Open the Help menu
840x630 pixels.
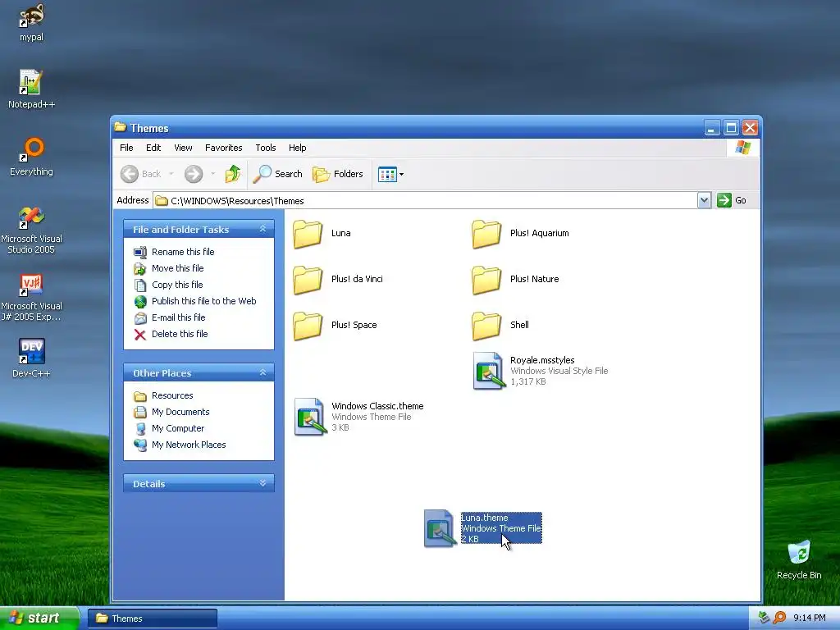pos(297,148)
